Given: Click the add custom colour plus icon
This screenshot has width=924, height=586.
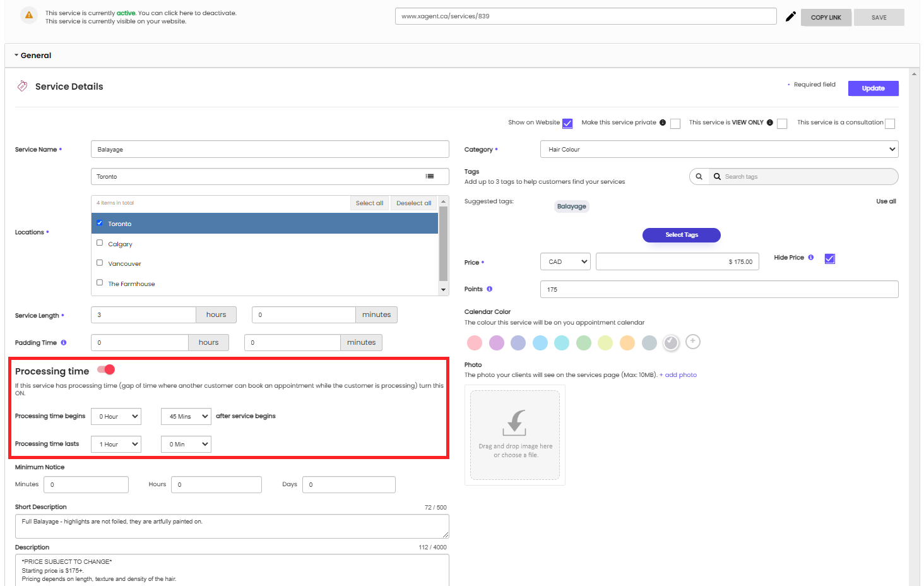Looking at the screenshot, I should [693, 342].
